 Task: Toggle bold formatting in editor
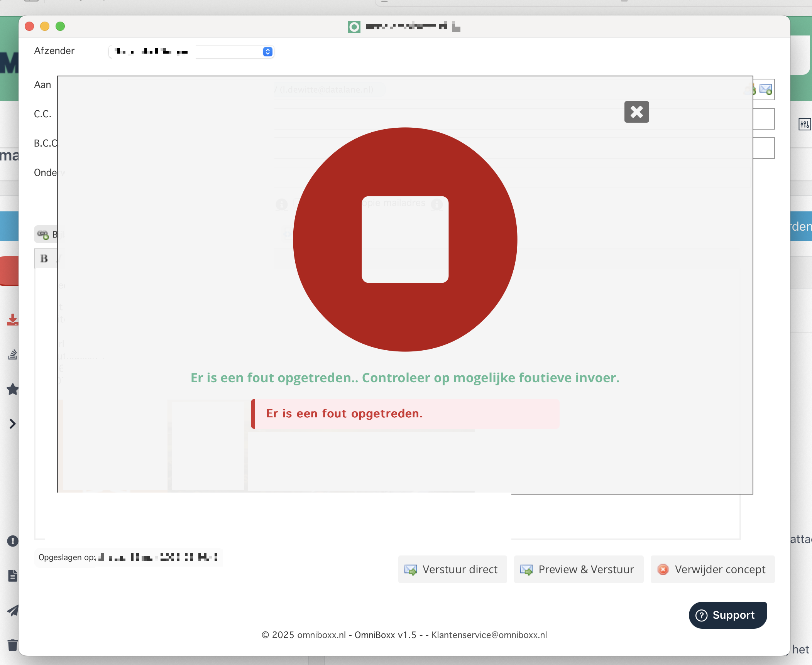tap(44, 258)
